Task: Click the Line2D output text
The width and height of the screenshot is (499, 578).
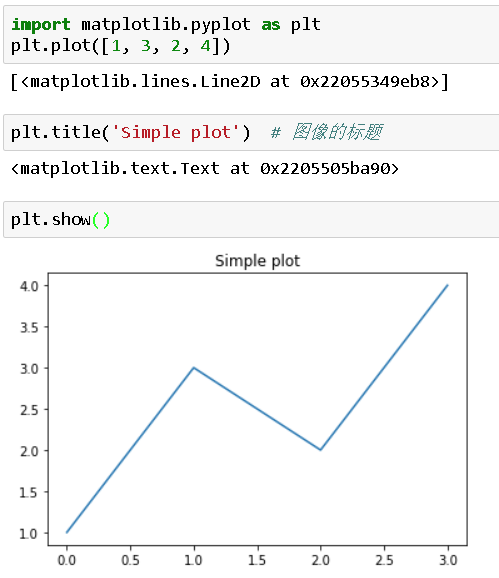Action: click(229, 82)
